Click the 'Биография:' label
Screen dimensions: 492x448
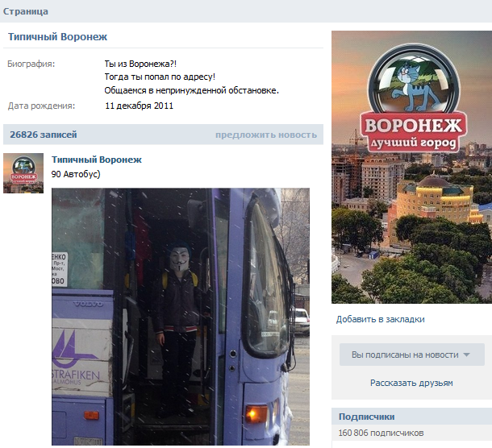[x=31, y=64]
